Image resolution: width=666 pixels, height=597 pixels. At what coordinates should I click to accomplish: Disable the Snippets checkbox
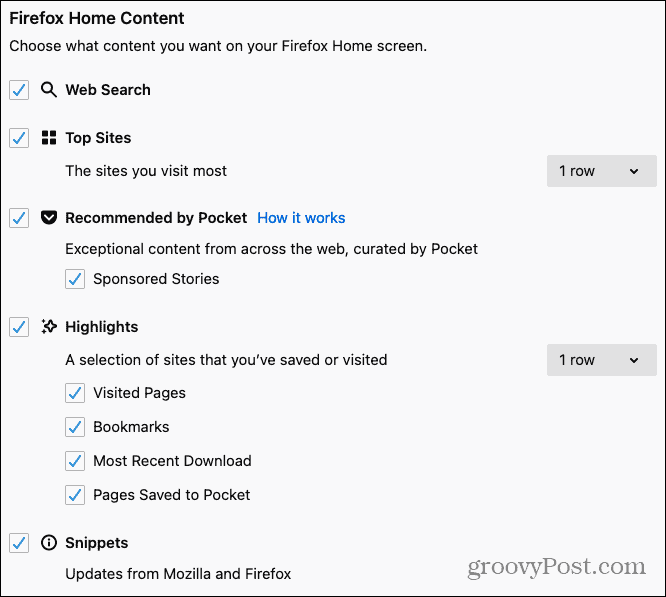point(19,543)
